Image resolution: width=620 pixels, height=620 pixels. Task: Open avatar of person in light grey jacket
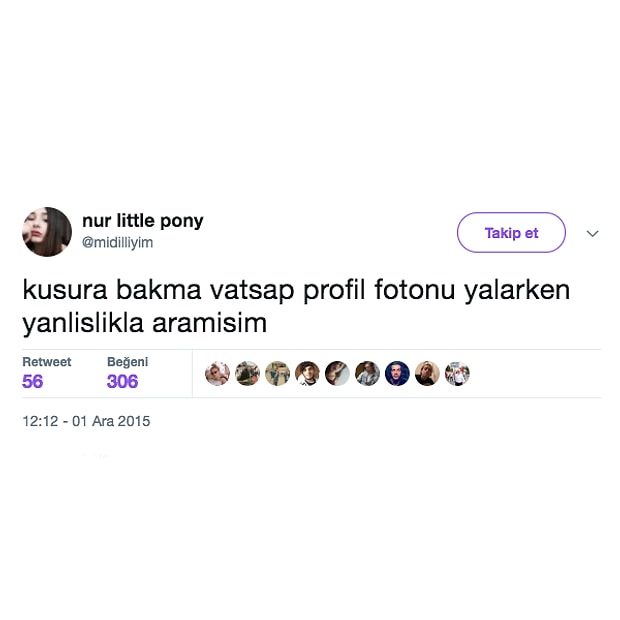click(x=367, y=374)
